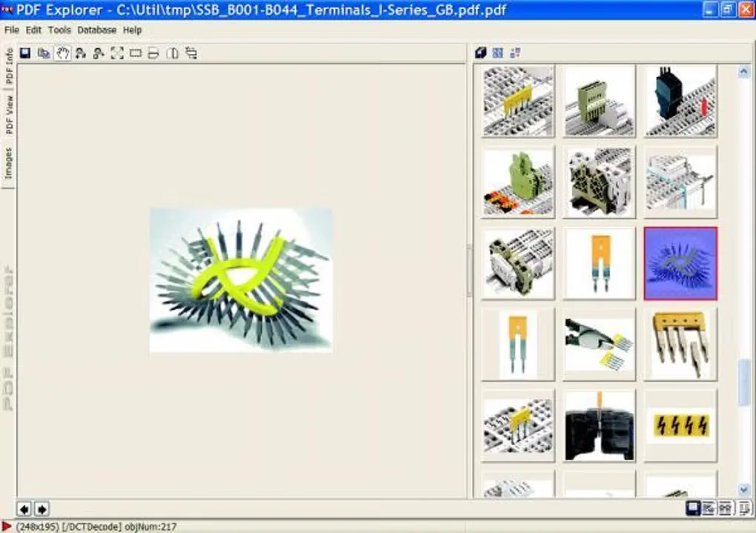756x533 pixels.
Task: Click the last icon in image viewer toolbar
Action: coord(191,53)
